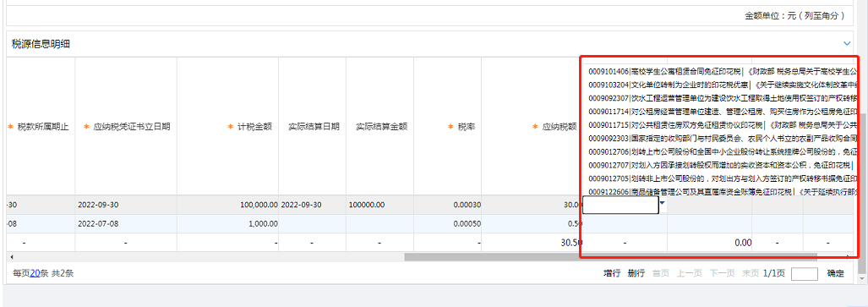
Task: Go to 下一页 next page
Action: [x=723, y=273]
